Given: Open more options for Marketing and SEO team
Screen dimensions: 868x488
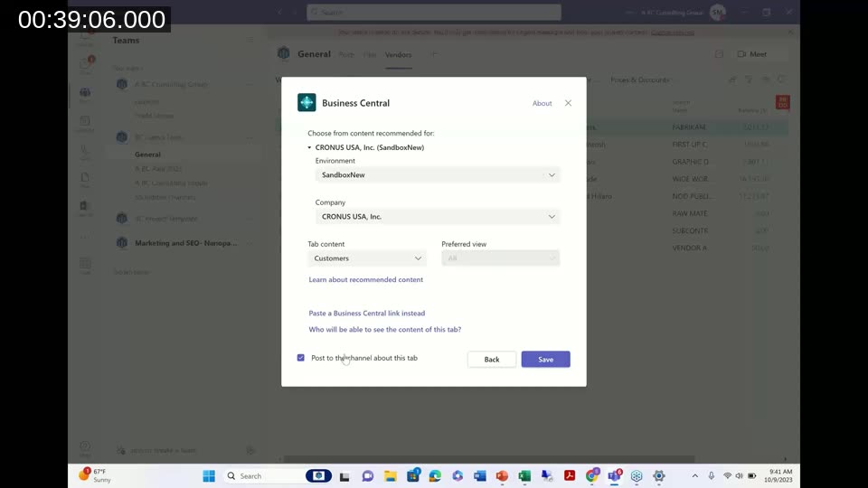Looking at the screenshot, I should (250, 243).
